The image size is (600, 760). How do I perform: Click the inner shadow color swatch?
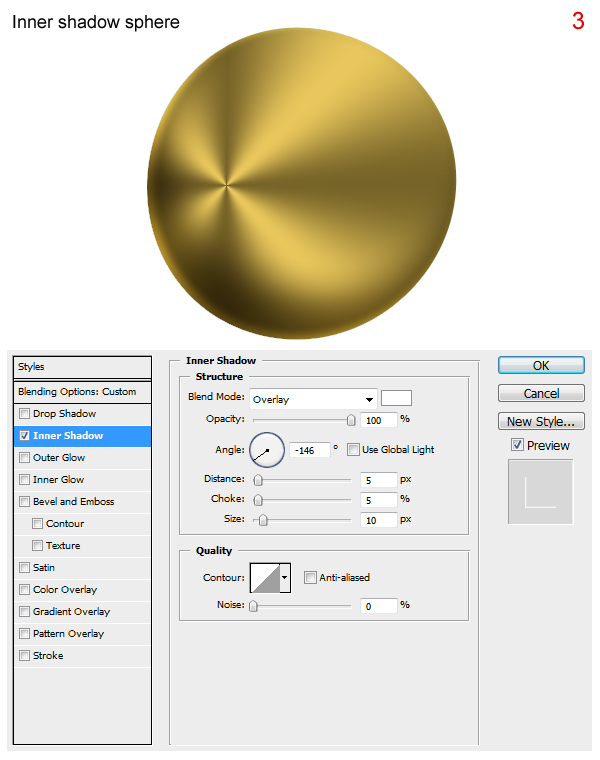click(x=397, y=398)
